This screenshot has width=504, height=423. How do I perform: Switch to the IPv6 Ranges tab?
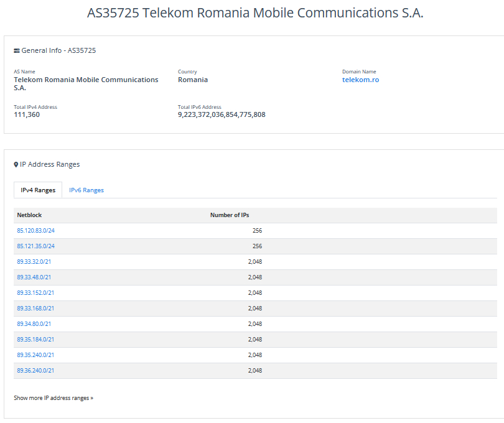(x=86, y=190)
